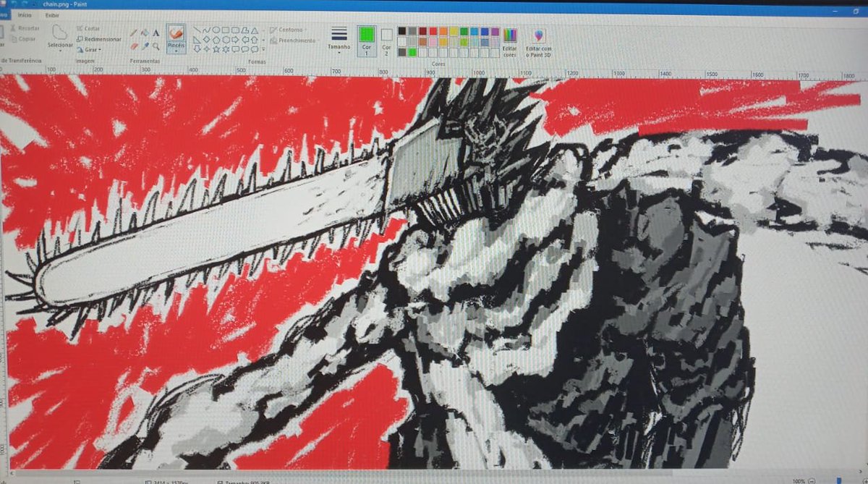
Task: Click the Redimensionar resize button
Action: (x=99, y=39)
